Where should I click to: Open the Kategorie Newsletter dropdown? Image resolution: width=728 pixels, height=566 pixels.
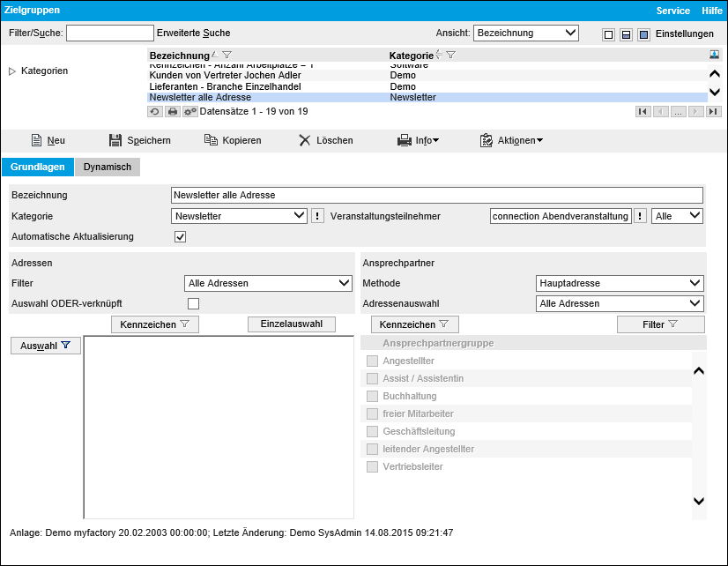click(239, 216)
